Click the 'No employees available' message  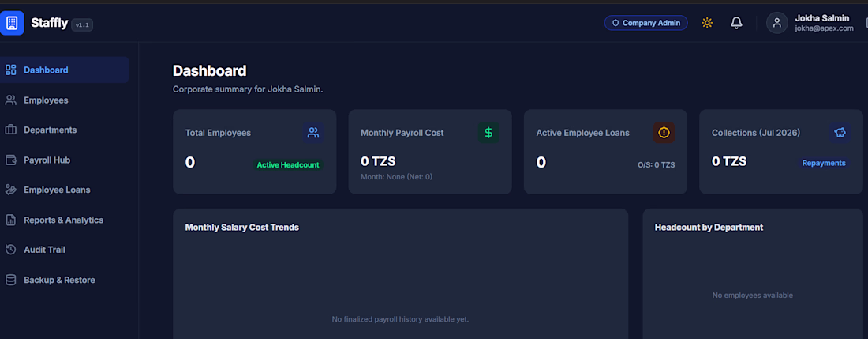click(752, 296)
